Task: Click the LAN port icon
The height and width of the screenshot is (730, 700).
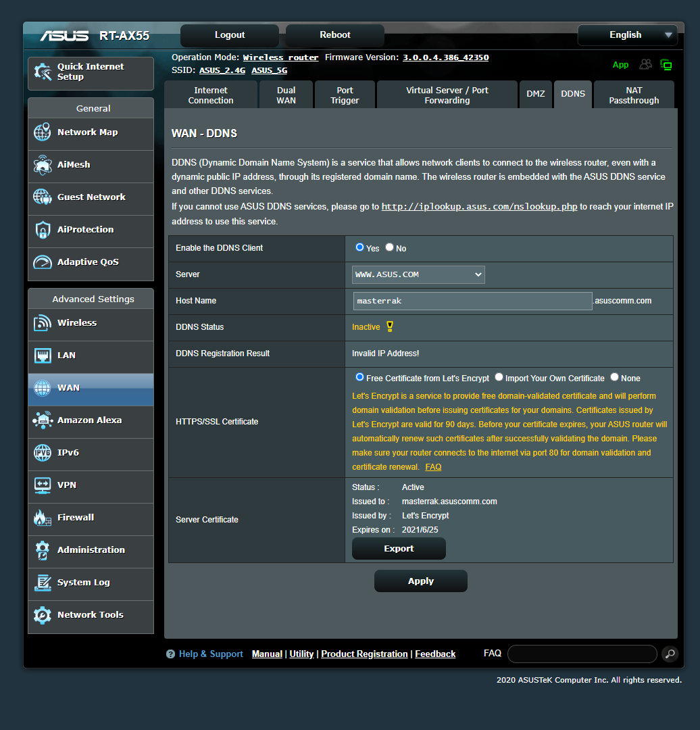Action: tap(43, 356)
